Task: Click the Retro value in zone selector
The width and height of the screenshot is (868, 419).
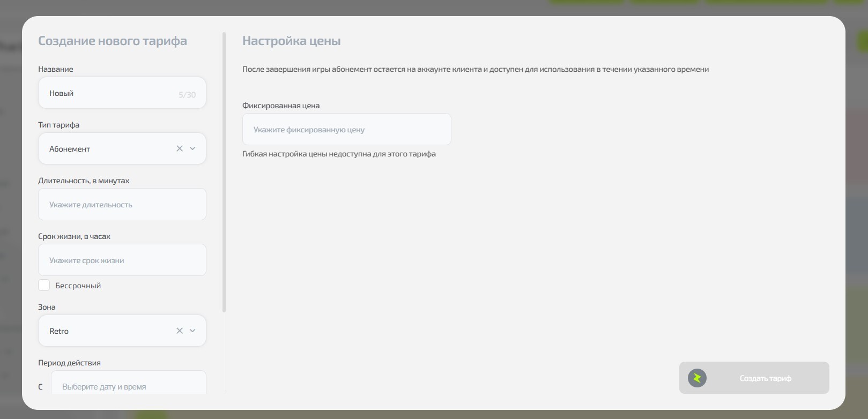Action: coord(59,331)
